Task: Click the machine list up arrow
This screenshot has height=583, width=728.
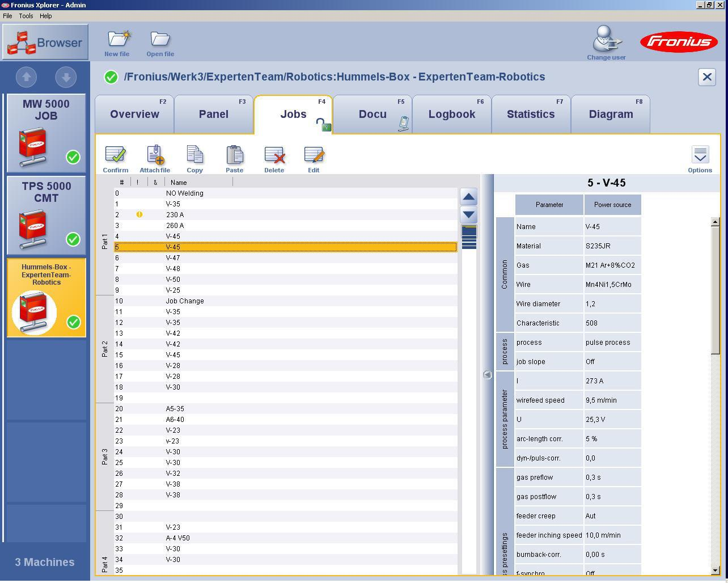Action: [x=26, y=77]
